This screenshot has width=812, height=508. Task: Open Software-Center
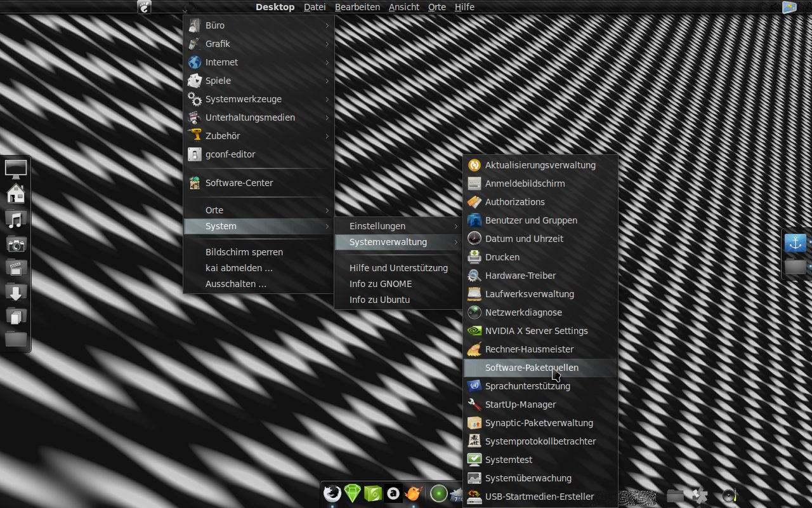pos(259,183)
